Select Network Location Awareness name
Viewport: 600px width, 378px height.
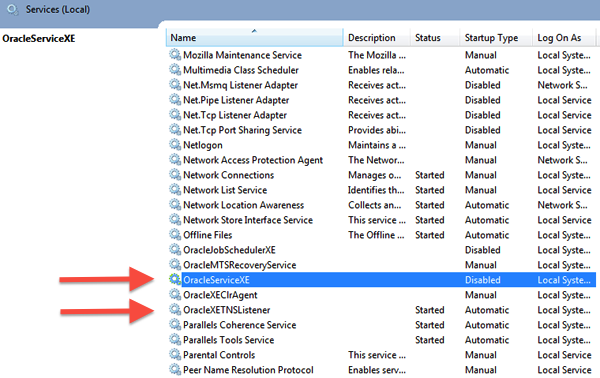[243, 205]
